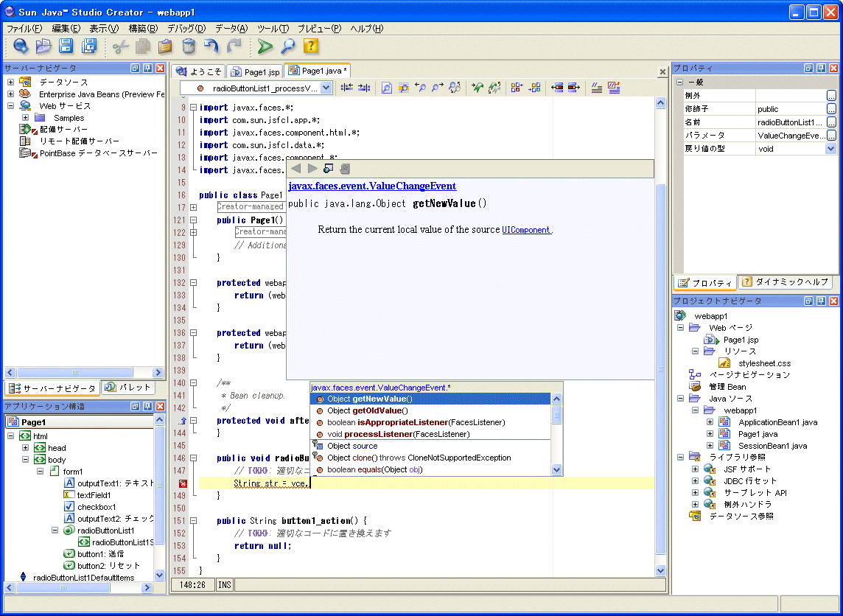Expand the folded code on line 17
This screenshot has height=616, width=843.
coord(194,208)
